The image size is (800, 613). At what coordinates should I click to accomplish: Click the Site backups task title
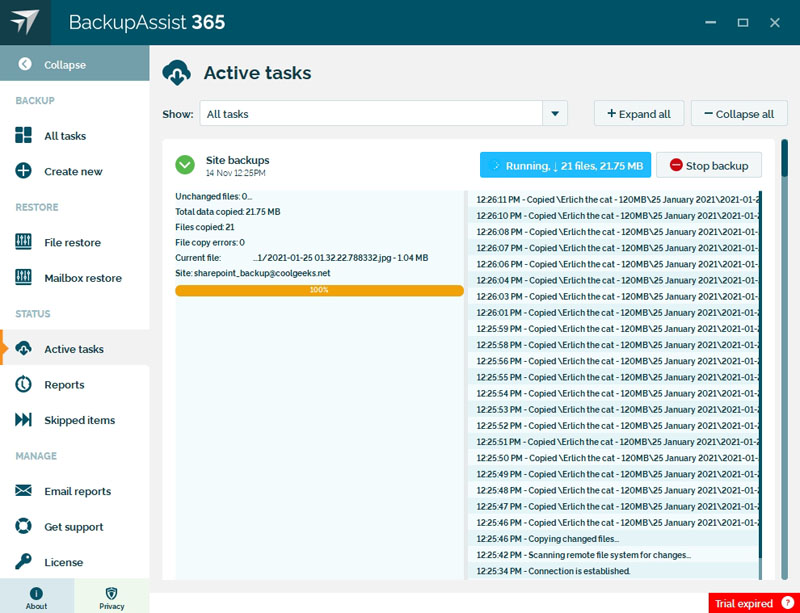coord(237,160)
